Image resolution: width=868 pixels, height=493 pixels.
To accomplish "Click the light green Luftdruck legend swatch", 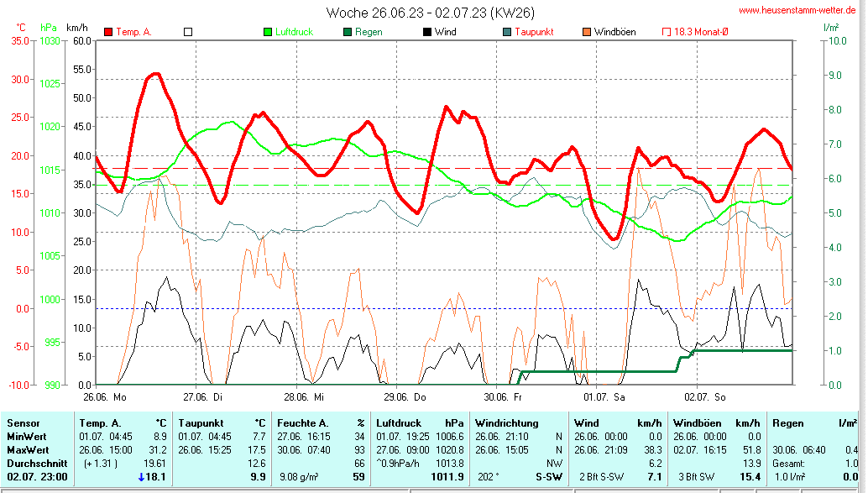I will [x=268, y=32].
